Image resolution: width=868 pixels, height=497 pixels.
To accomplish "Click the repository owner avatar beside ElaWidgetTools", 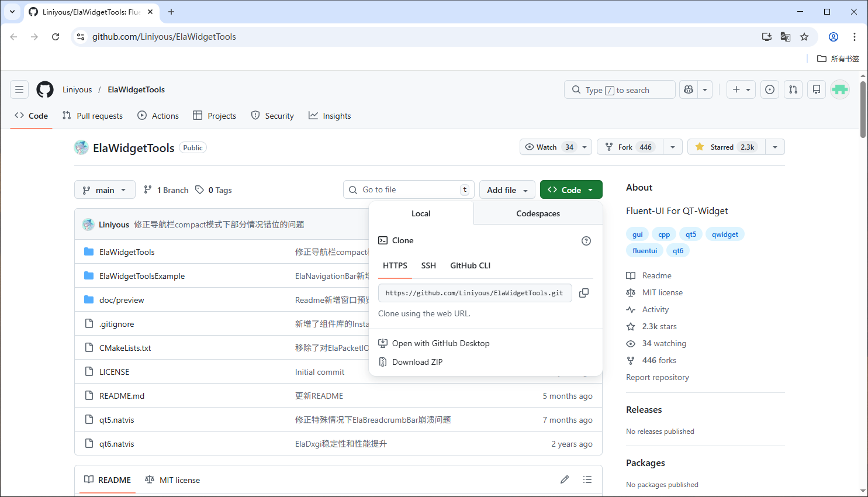I will 81,147.
